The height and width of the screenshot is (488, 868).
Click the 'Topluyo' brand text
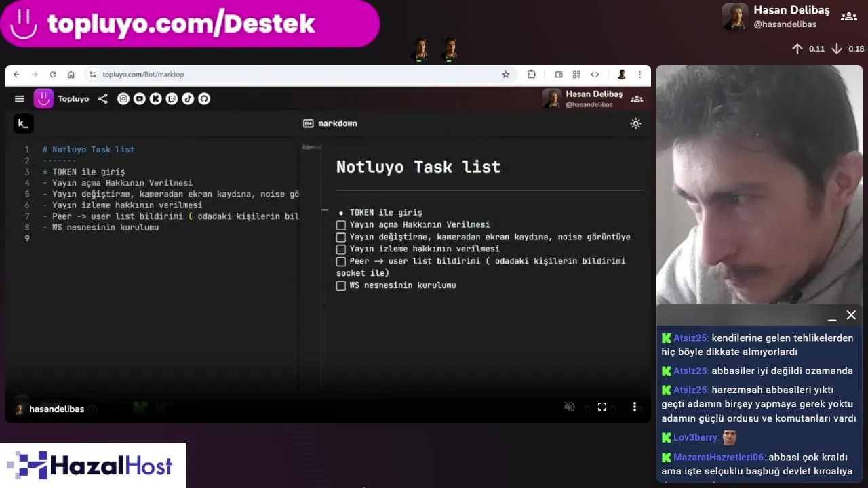point(73,99)
